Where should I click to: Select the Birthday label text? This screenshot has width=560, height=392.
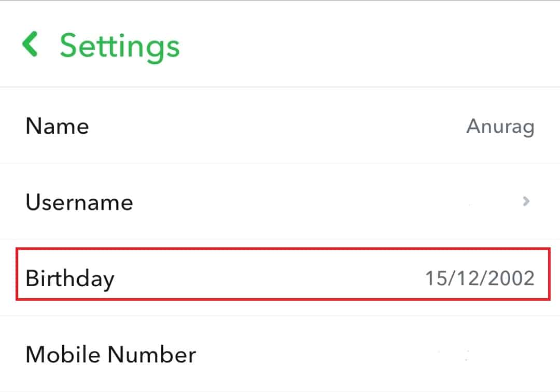pyautogui.click(x=70, y=278)
